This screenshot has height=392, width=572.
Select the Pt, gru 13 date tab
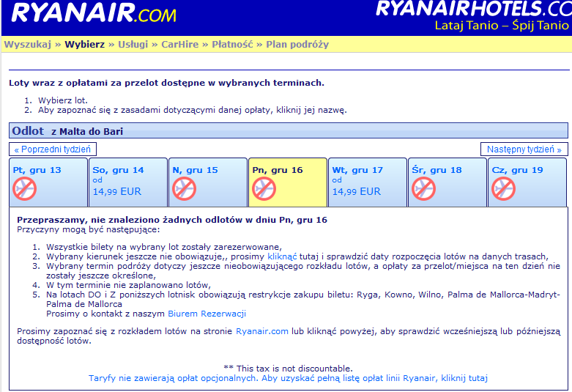tap(48, 182)
